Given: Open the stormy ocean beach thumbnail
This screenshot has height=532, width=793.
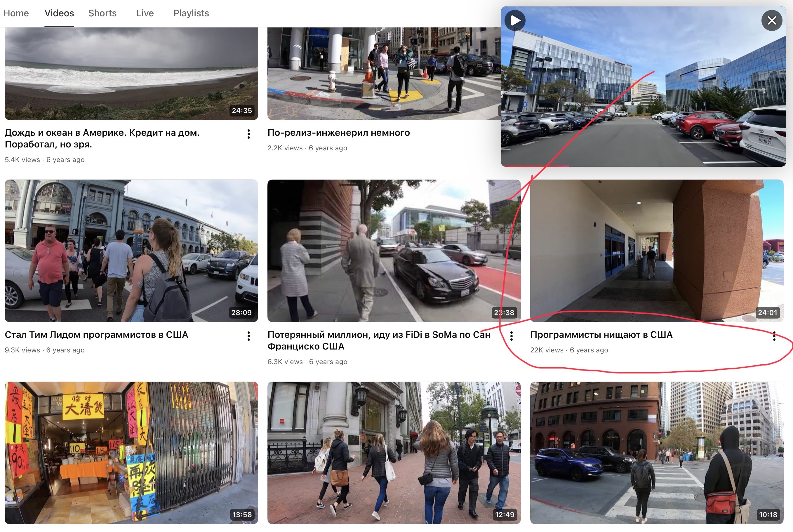Looking at the screenshot, I should pyautogui.click(x=131, y=73).
